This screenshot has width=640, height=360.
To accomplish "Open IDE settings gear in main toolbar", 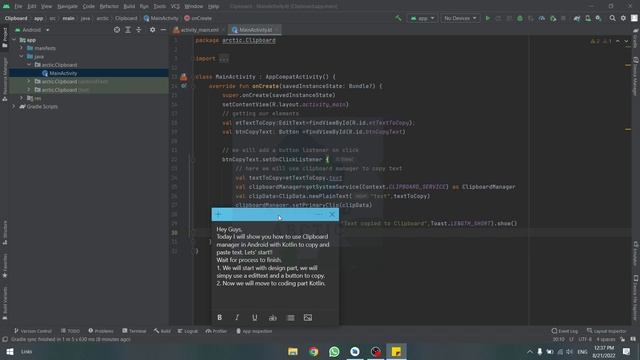I will coord(623,18).
